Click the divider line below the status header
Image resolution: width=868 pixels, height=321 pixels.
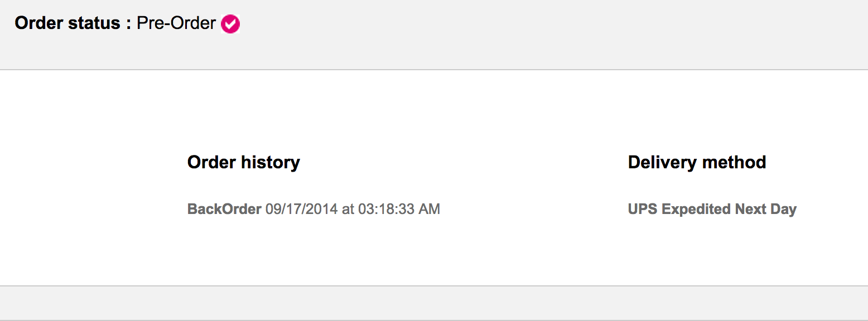tap(434, 70)
